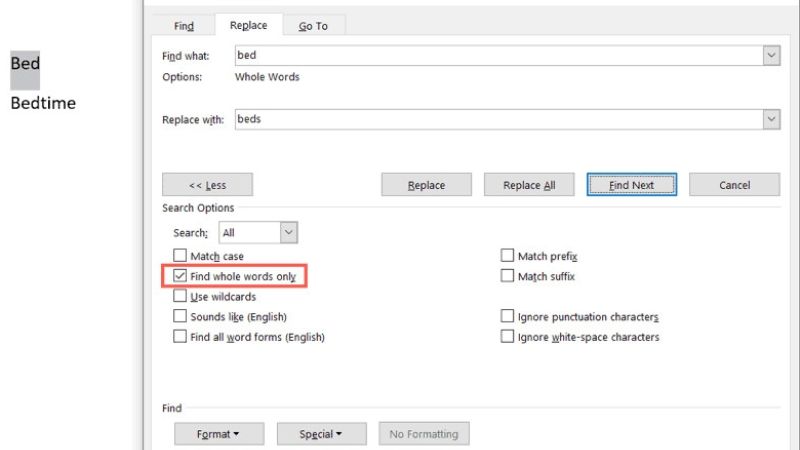This screenshot has width=800, height=450.
Task: Check Ignore punctuation characters option
Action: 508,317
